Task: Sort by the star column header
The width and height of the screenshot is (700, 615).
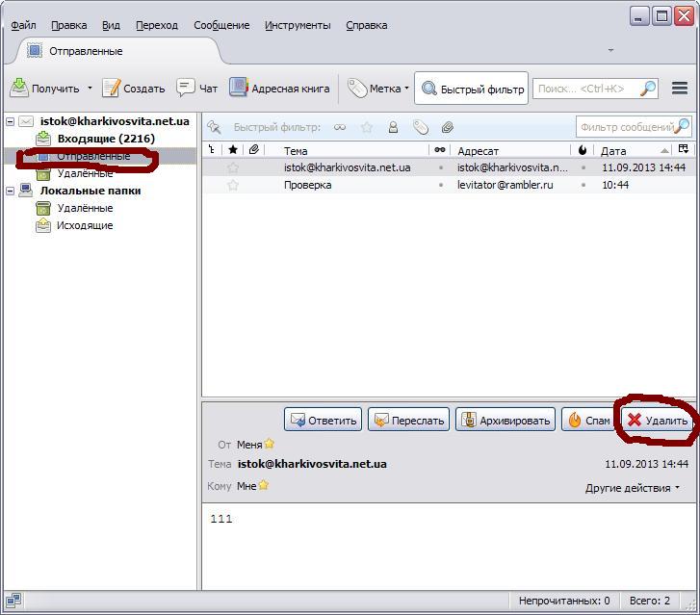Action: click(x=233, y=150)
